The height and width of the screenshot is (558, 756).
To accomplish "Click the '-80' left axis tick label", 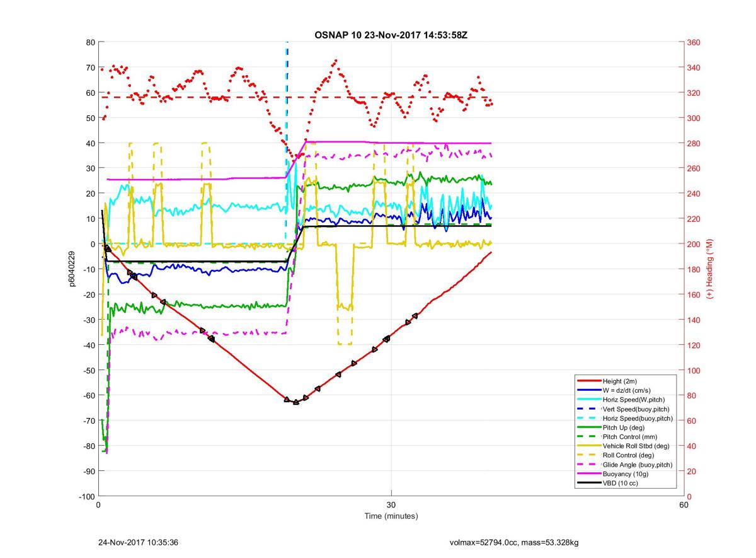I will click(89, 446).
